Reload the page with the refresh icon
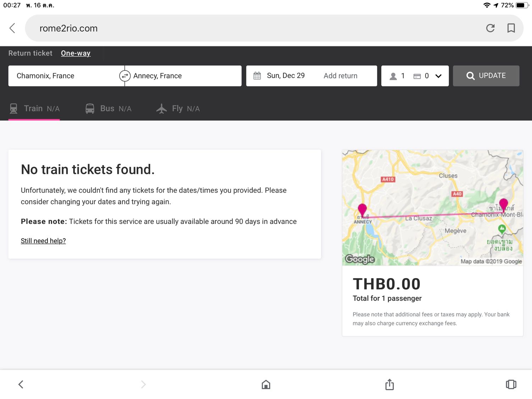This screenshot has width=532, height=399. [x=491, y=28]
